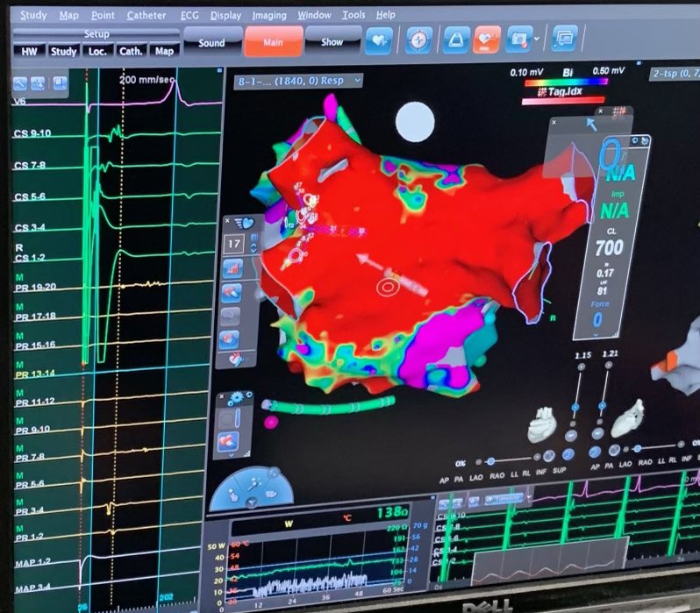This screenshot has width=700, height=613.
Task: Click the first tool icon above ECG panel
Action: 20,83
